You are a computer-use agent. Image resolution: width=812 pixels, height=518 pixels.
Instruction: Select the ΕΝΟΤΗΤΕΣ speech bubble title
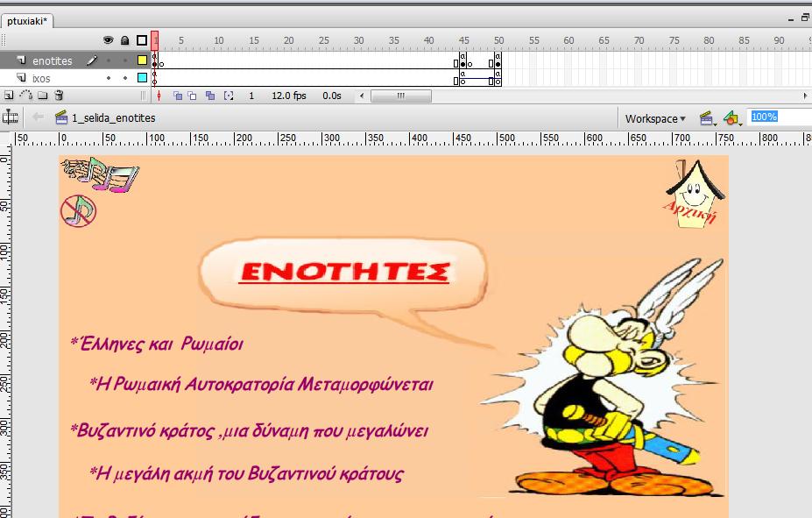pos(344,272)
